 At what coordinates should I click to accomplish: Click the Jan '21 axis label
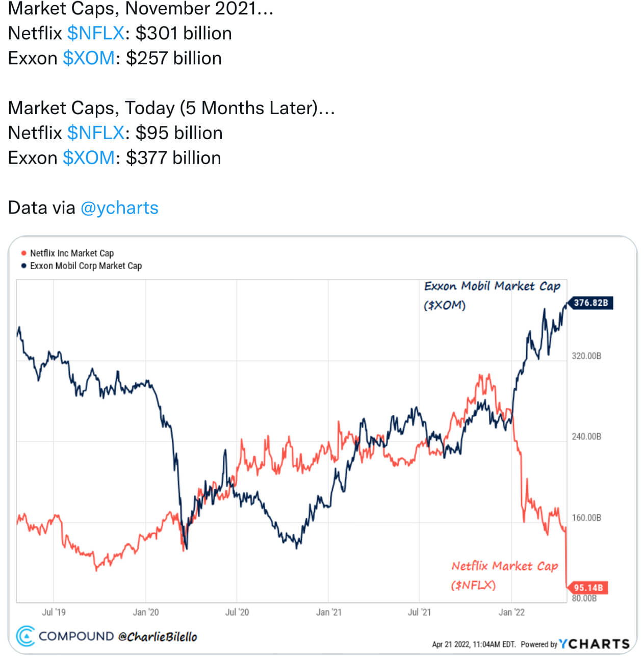click(328, 612)
